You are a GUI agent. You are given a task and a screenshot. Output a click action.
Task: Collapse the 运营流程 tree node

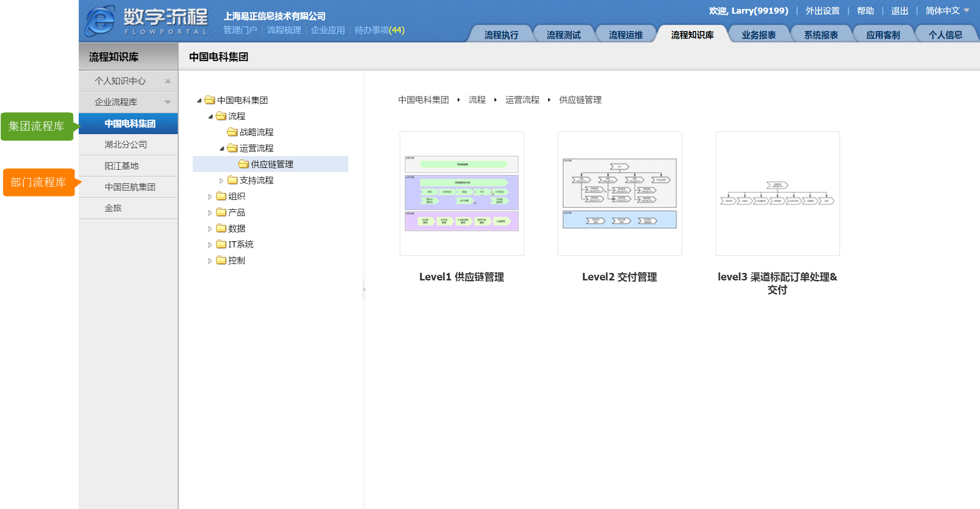click(222, 148)
